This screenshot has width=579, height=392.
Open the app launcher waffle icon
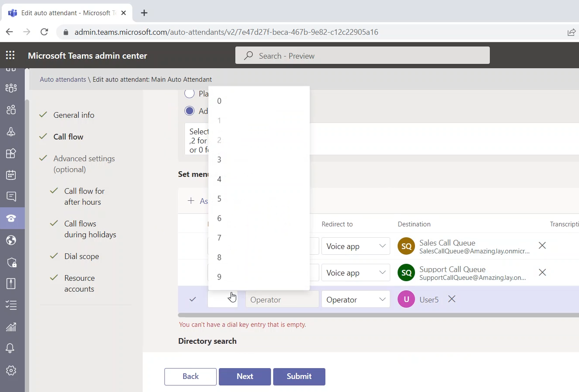[x=10, y=55]
